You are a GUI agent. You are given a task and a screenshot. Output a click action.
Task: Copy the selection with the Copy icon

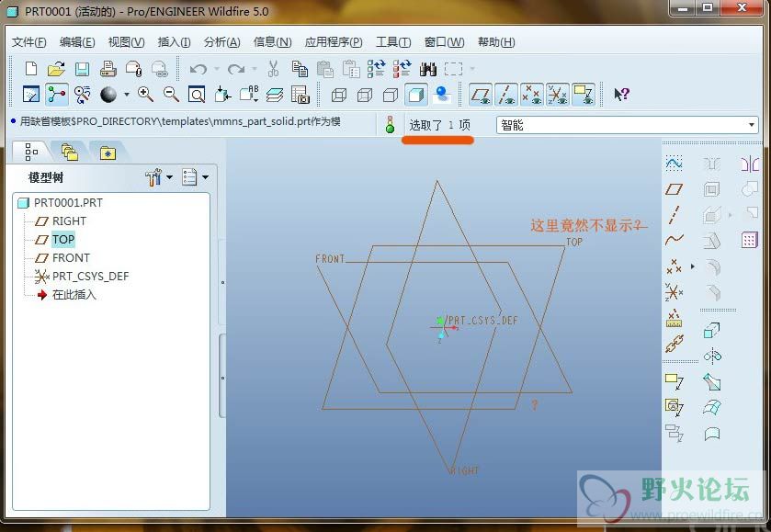click(300, 69)
